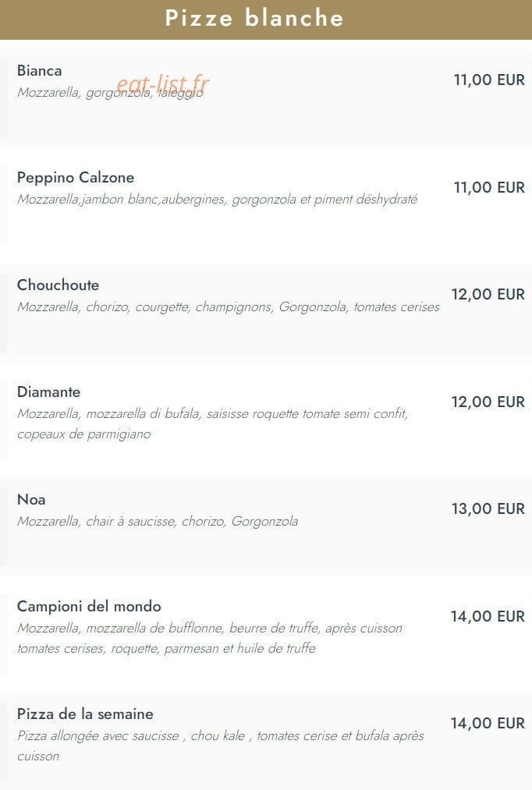Click the Bianca 11,00 EUR price
Image resolution: width=532 pixels, height=790 pixels.
click(x=489, y=80)
